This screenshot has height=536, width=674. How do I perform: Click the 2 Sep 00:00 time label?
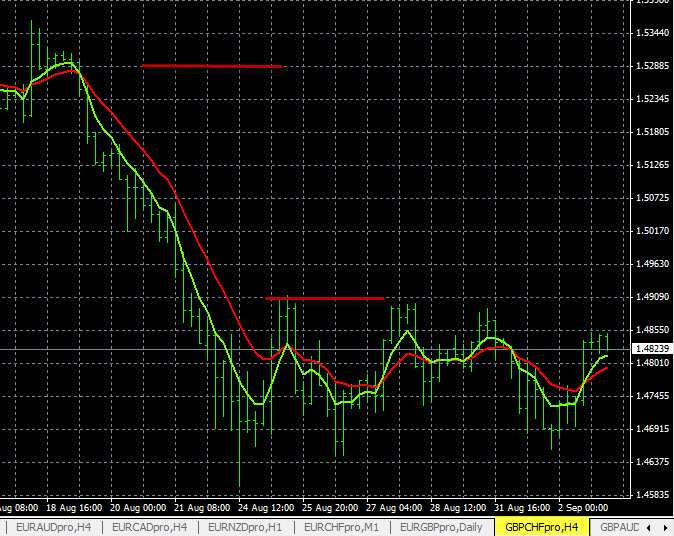(583, 508)
